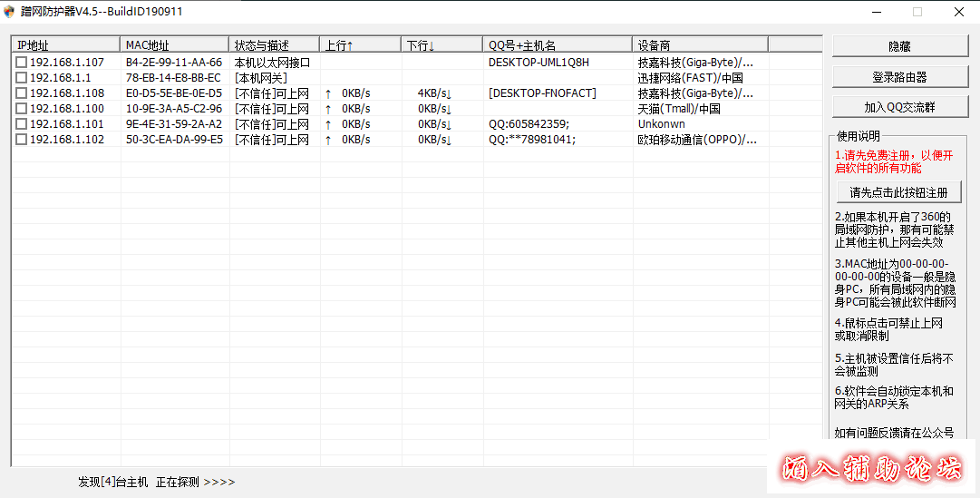Click the upload arrow for 192.168.1.108

tap(328, 93)
